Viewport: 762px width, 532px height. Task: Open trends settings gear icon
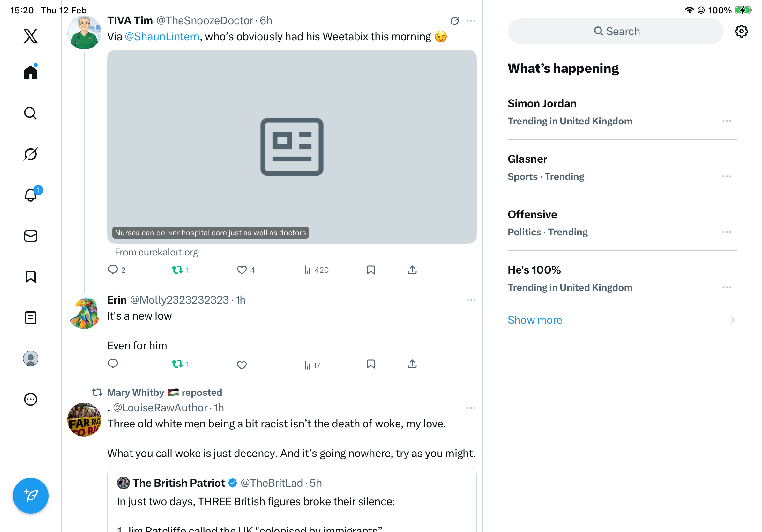[x=741, y=32]
